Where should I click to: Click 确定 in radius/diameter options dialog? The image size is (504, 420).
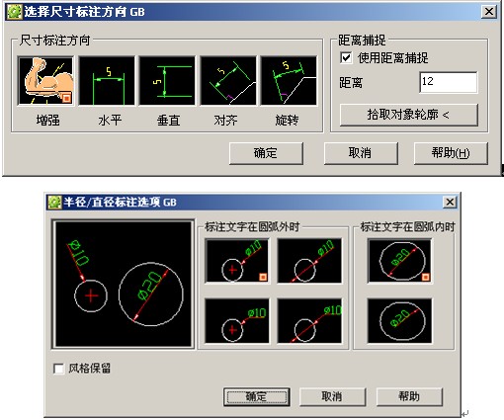point(256,396)
